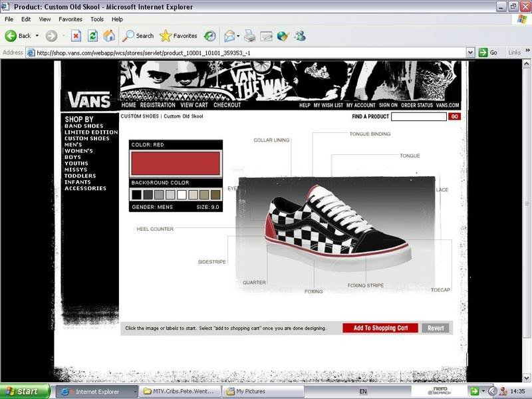Open the Favorites menu
The height and width of the screenshot is (399, 532).
[x=70, y=19]
